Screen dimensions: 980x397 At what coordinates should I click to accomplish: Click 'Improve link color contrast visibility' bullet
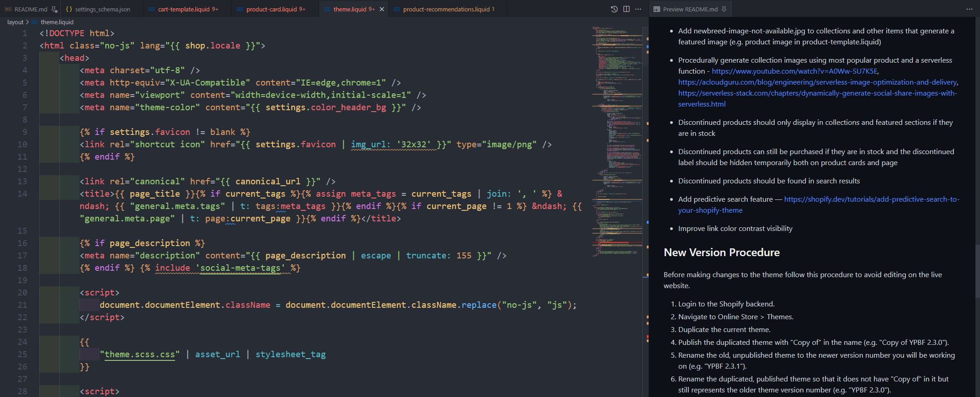[x=735, y=228]
